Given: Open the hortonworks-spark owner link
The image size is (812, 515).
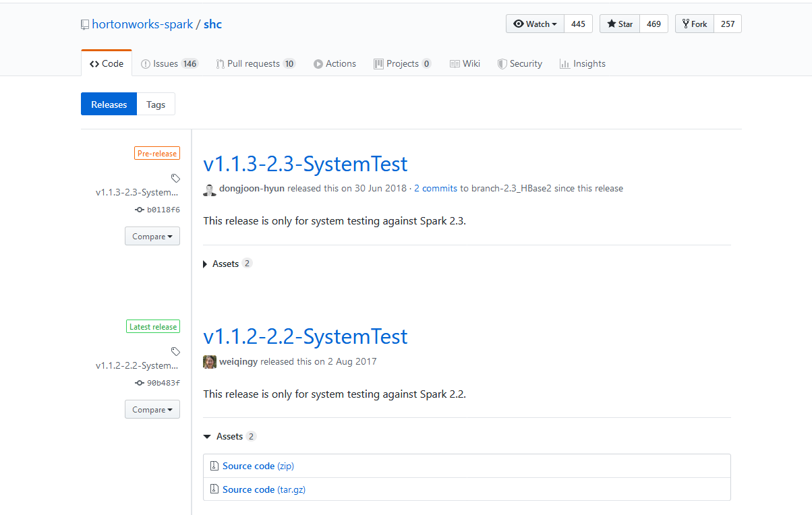Looking at the screenshot, I should click(x=142, y=24).
